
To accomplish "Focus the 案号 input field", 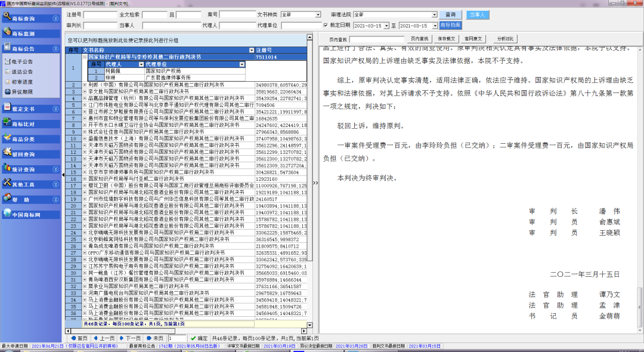I will pyautogui.click(x=237, y=15).
